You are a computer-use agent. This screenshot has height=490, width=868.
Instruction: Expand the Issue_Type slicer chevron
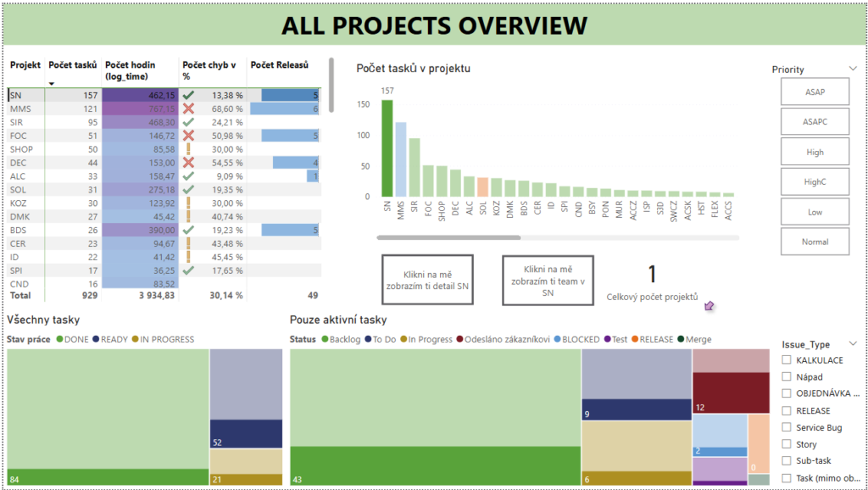coord(852,344)
